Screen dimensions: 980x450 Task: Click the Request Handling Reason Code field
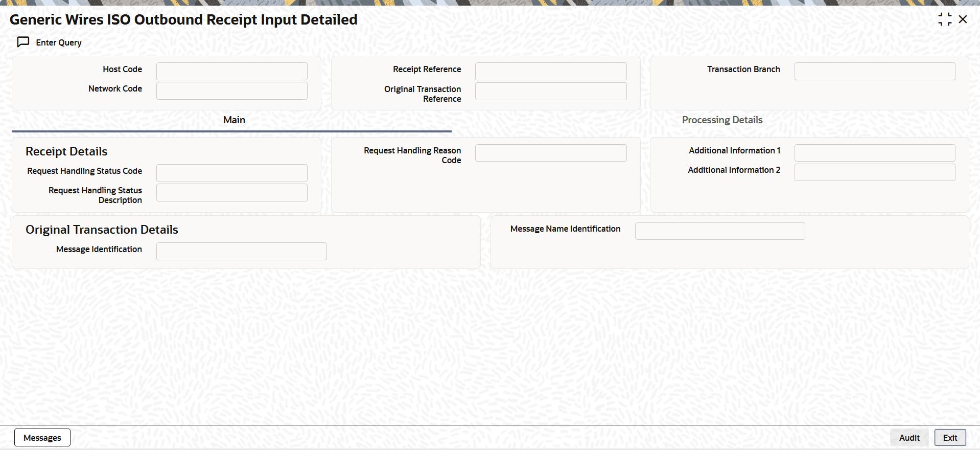coord(551,153)
